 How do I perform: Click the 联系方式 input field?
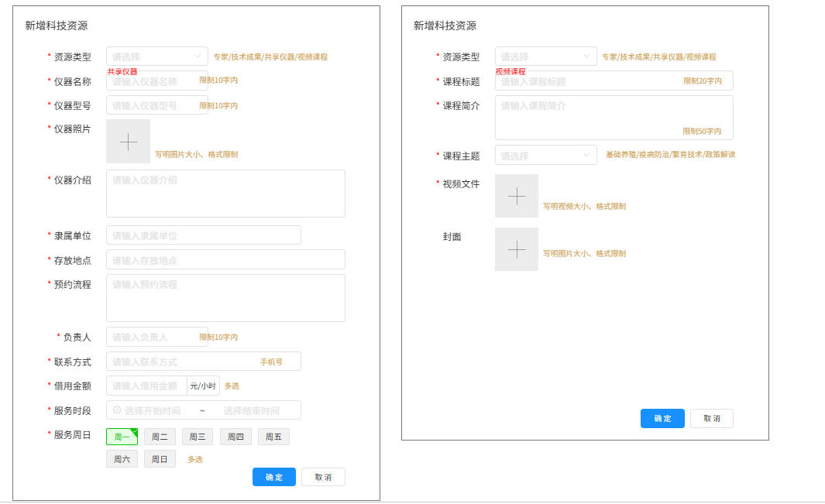[204, 362]
